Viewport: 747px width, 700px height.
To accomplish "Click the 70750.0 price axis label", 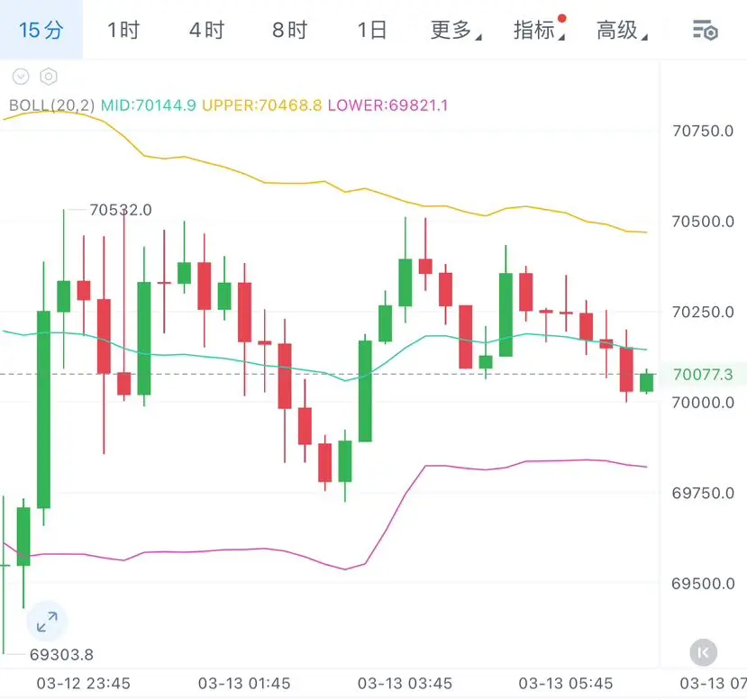I will pyautogui.click(x=703, y=131).
